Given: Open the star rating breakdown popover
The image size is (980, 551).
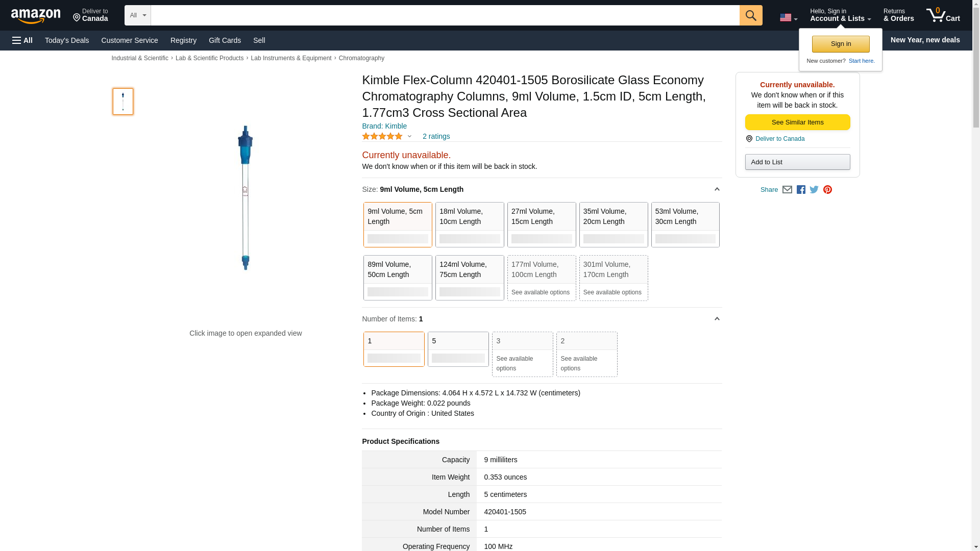Looking at the screenshot, I should coord(387,137).
